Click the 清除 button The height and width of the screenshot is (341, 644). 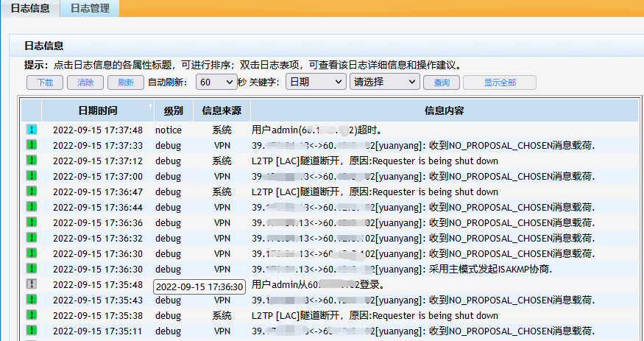click(x=85, y=82)
